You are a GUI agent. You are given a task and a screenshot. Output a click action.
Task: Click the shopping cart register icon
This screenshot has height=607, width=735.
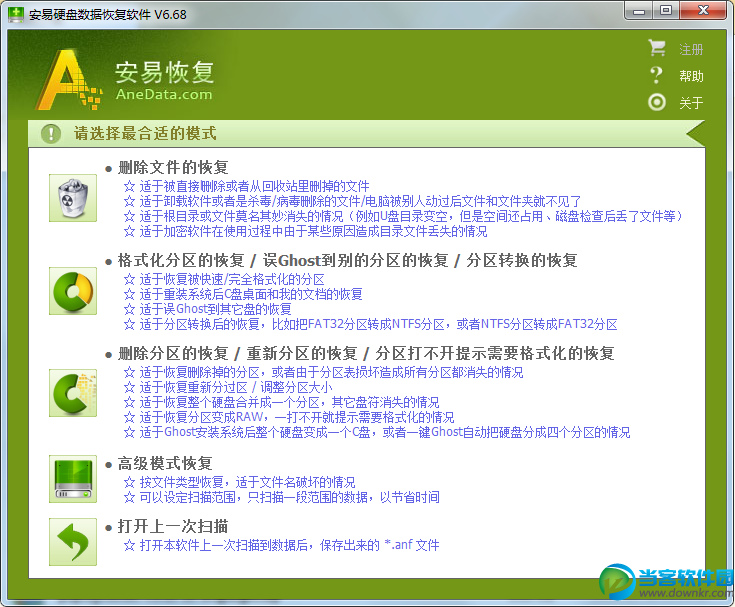[x=657, y=48]
